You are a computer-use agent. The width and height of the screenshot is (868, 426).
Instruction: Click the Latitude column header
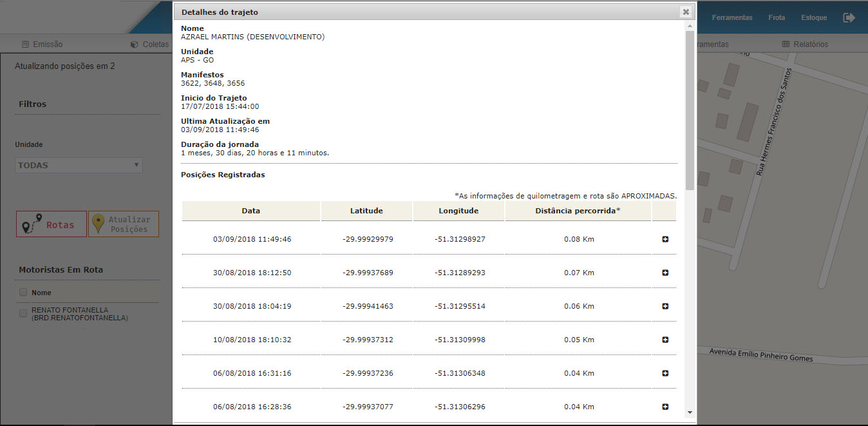pyautogui.click(x=366, y=211)
